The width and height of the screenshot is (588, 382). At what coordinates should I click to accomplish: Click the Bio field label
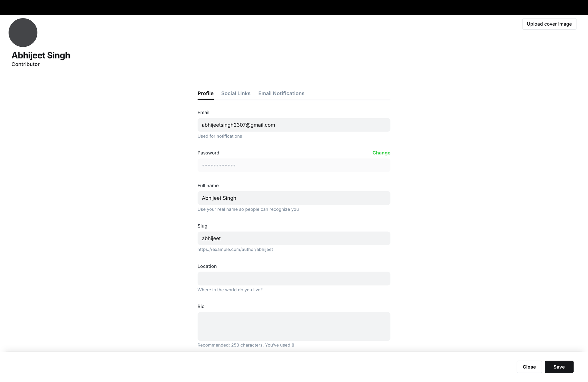201,307
